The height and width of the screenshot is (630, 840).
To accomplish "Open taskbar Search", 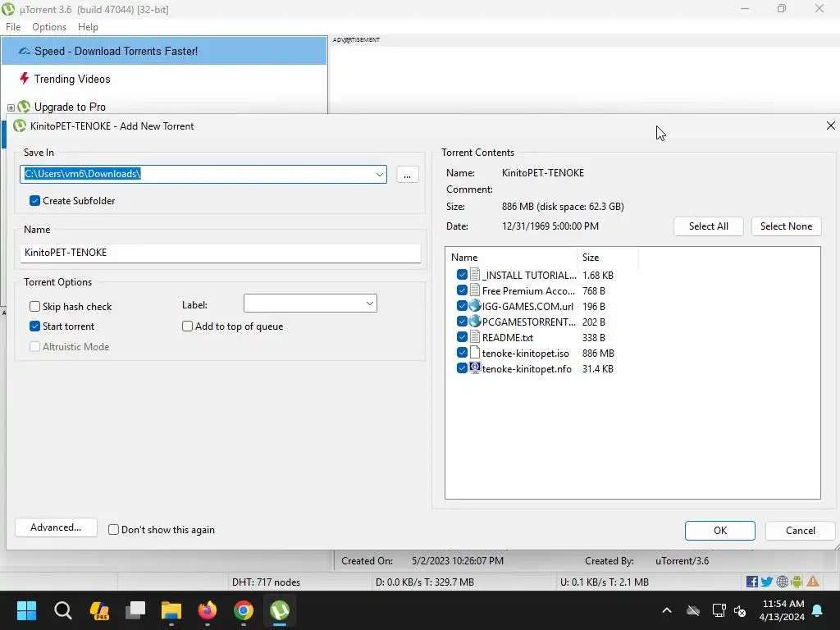I will pos(62,610).
